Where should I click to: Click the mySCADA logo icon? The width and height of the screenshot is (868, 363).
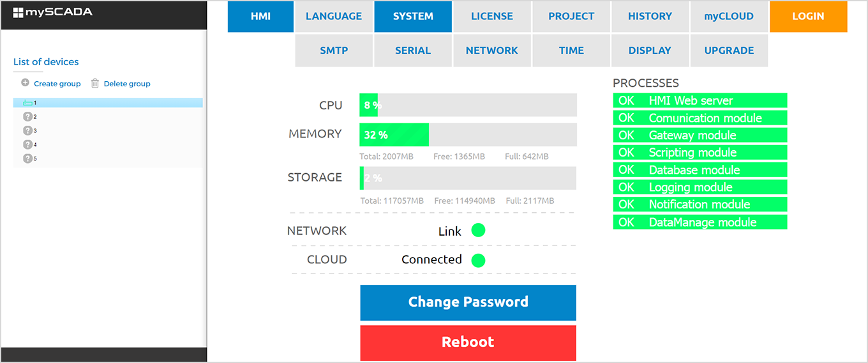coord(18,12)
